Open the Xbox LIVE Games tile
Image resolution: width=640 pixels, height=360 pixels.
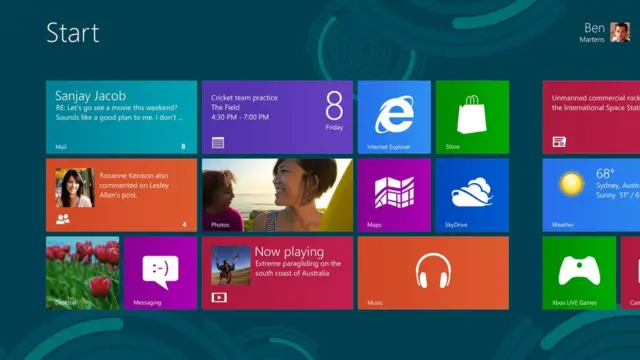click(579, 273)
